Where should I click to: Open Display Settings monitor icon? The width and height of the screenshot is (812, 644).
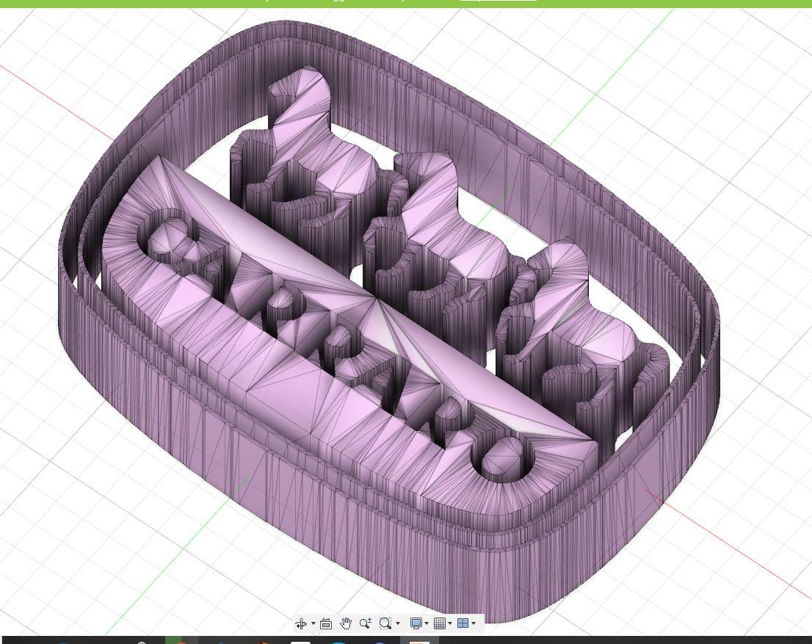click(x=416, y=623)
